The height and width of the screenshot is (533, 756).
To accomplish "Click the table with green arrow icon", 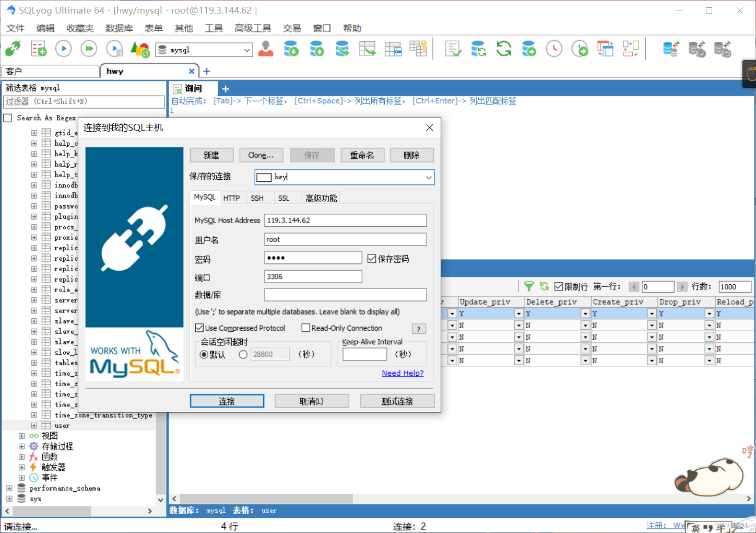I will coord(368,49).
